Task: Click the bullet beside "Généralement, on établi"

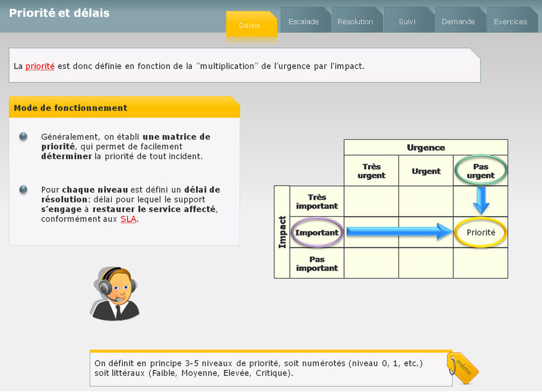Action: 23,136
